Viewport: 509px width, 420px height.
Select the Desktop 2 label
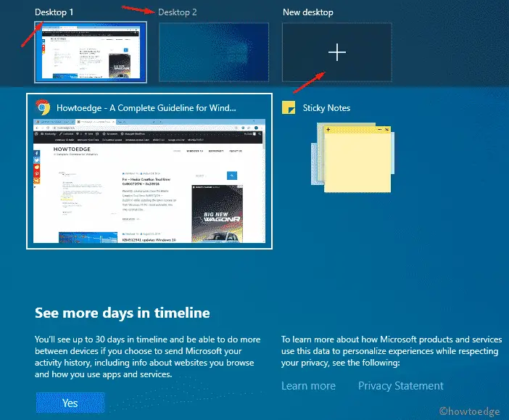click(177, 12)
